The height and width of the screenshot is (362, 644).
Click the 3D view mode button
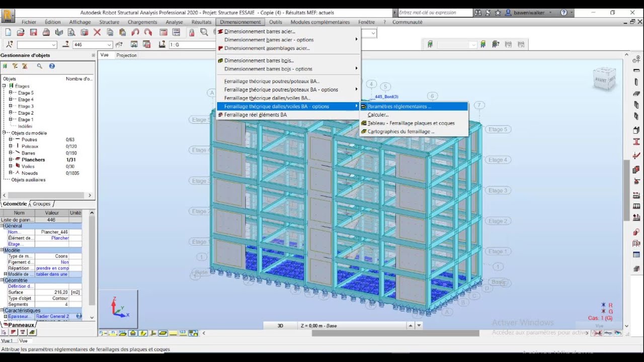point(280,326)
